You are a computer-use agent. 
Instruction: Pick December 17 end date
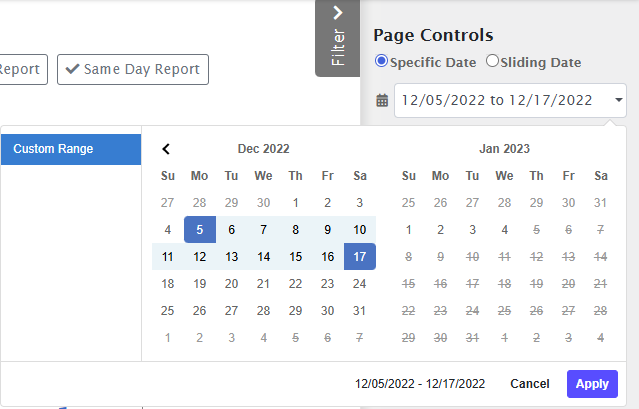tap(360, 256)
